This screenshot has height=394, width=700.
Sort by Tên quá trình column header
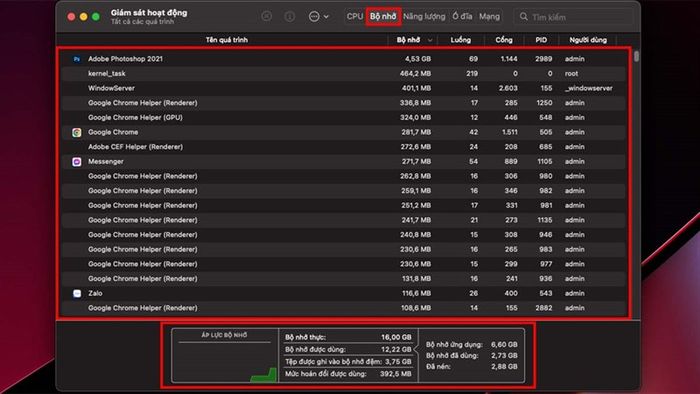pyautogui.click(x=226, y=40)
